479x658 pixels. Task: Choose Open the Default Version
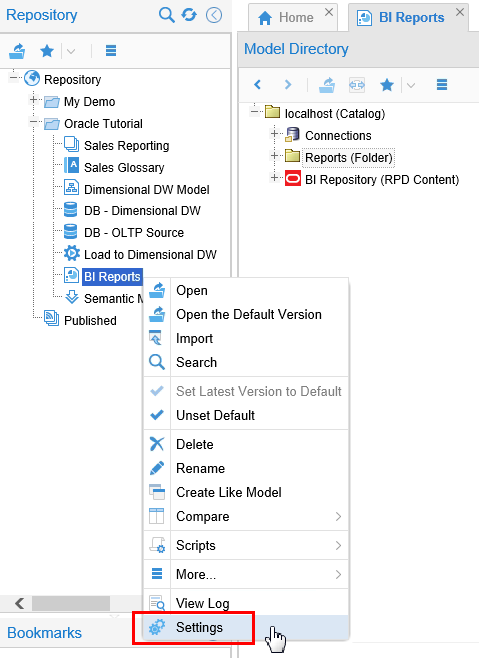246,314
